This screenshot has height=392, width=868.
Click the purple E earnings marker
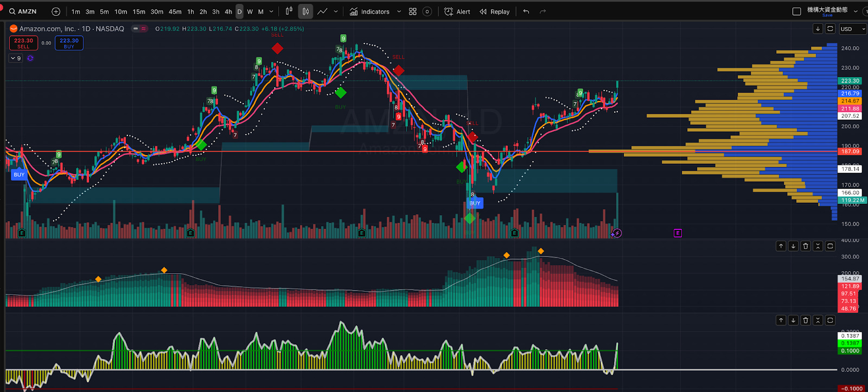click(x=678, y=233)
